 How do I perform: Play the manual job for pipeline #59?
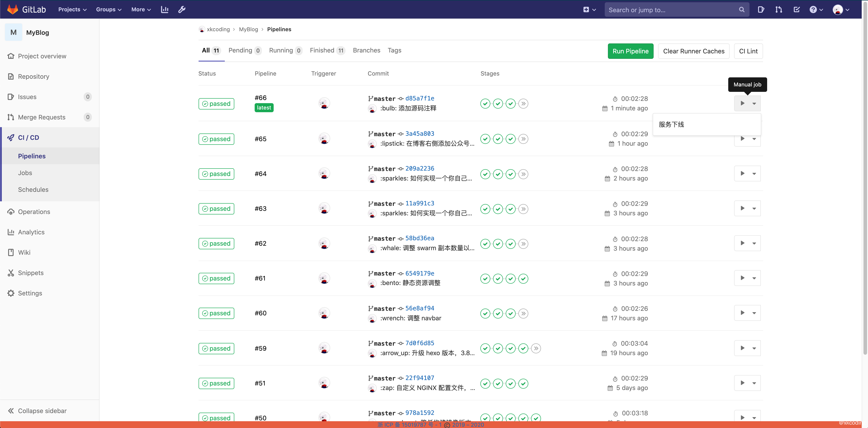(742, 348)
